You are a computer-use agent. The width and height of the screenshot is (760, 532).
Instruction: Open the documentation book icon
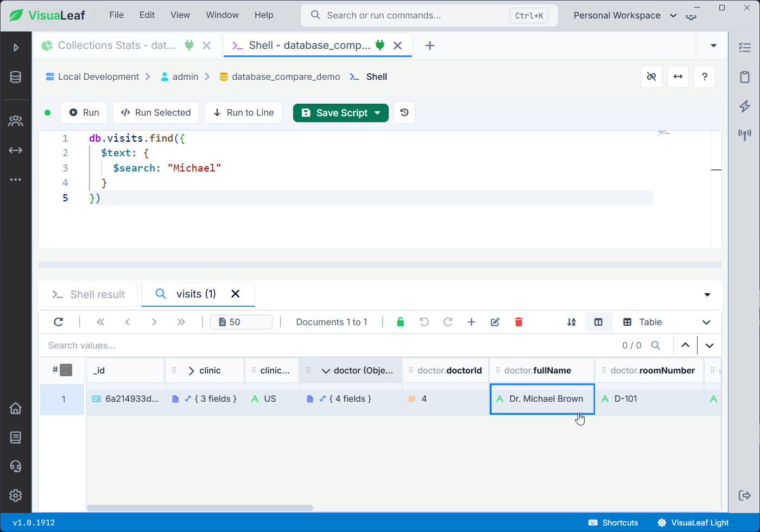[16, 437]
